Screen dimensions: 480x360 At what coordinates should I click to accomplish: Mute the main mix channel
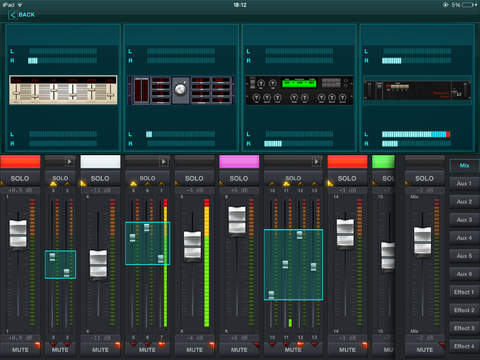pyautogui.click(x=424, y=350)
